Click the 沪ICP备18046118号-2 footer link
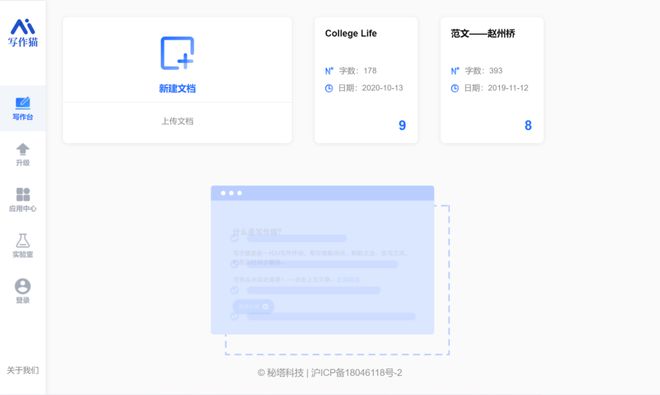The width and height of the screenshot is (660, 395). click(x=357, y=373)
